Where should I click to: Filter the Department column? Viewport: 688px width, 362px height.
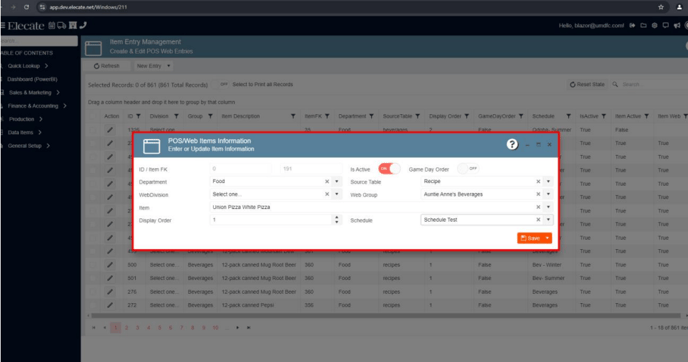tap(371, 116)
